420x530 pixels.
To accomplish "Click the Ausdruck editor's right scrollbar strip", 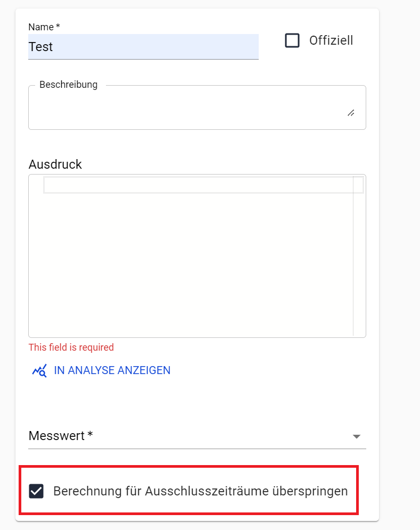I will pos(359,255).
